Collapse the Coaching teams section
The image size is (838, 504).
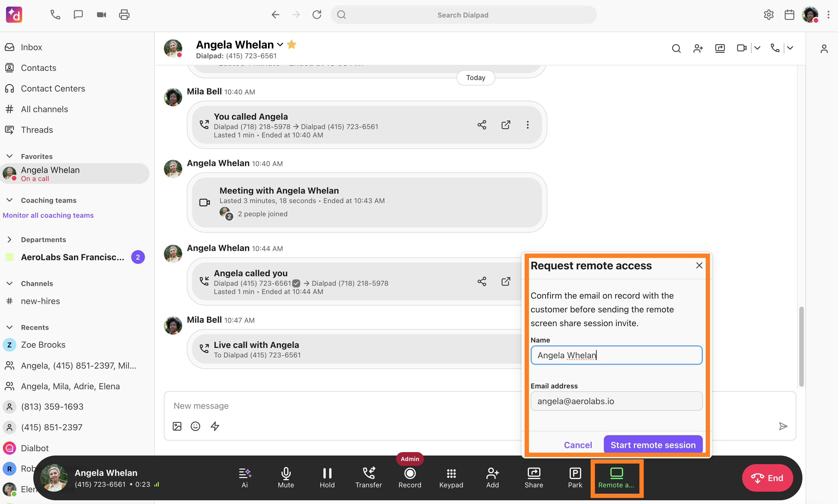pyautogui.click(x=9, y=200)
